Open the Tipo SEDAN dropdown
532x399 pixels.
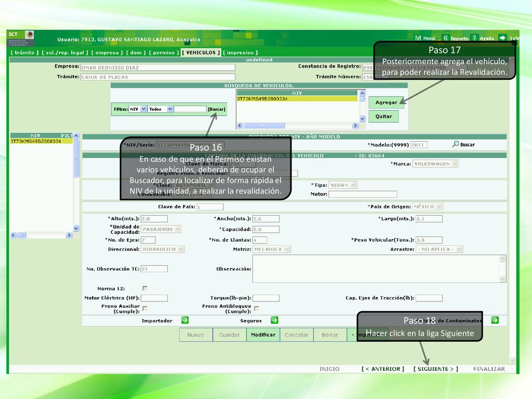point(343,185)
